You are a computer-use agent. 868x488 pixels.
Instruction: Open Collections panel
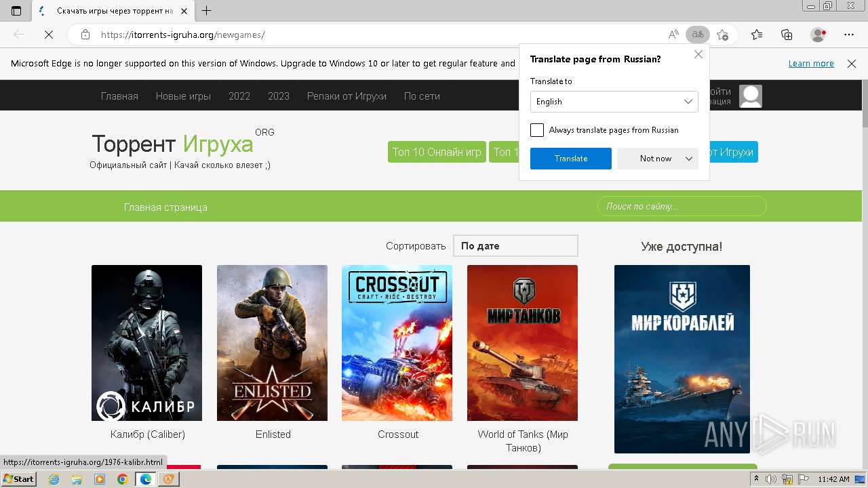pos(787,35)
